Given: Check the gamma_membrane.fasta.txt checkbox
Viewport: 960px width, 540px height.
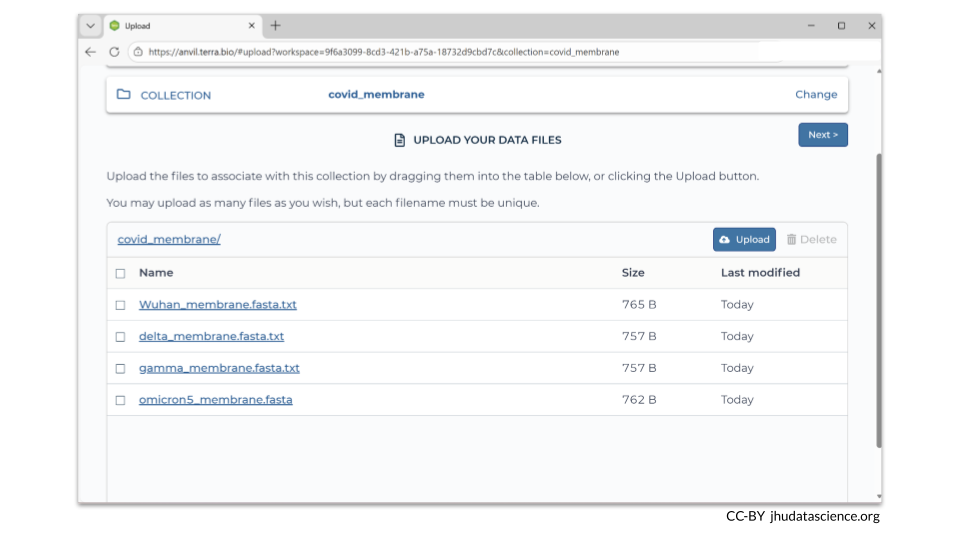Looking at the screenshot, I should pos(121,369).
